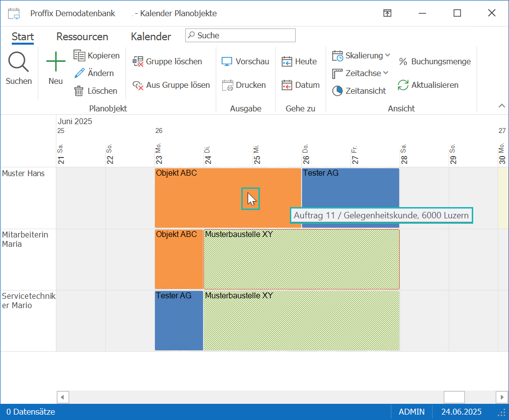The width and height of the screenshot is (509, 420).
Task: Select Mitarbeiterin Maria's Objekt ABC block
Action: (179, 259)
